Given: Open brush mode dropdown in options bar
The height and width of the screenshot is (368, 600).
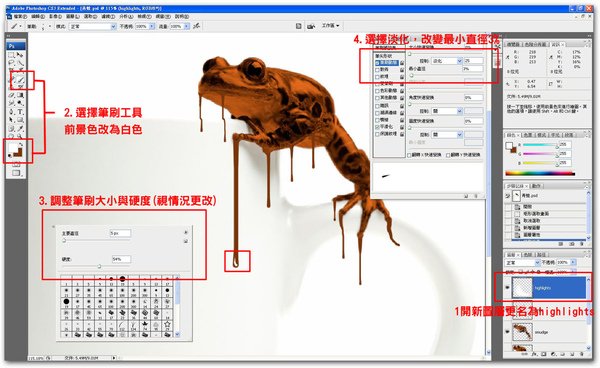Looking at the screenshot, I should (x=92, y=26).
